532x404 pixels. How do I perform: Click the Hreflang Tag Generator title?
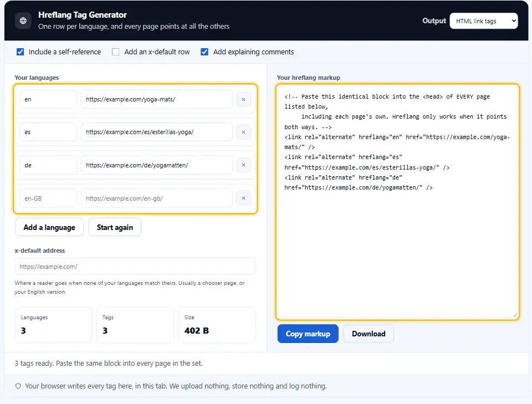(83, 15)
